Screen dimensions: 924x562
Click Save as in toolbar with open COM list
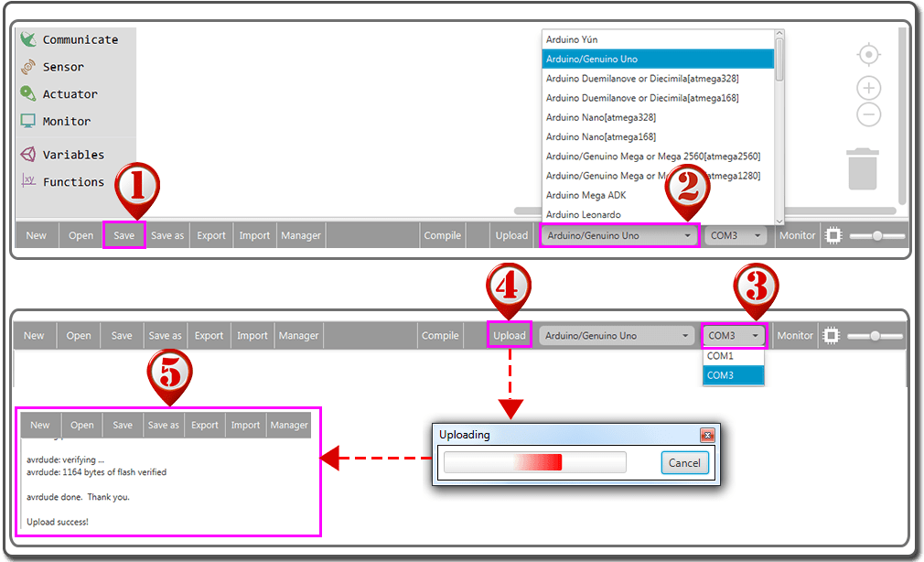(165, 336)
